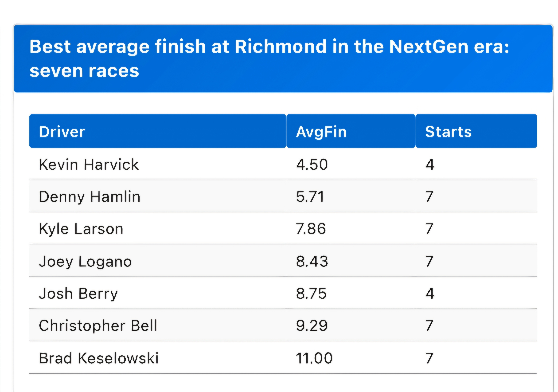Select Denny Hamlin in the table
Image resolution: width=558 pixels, height=392 pixels.
tap(90, 196)
